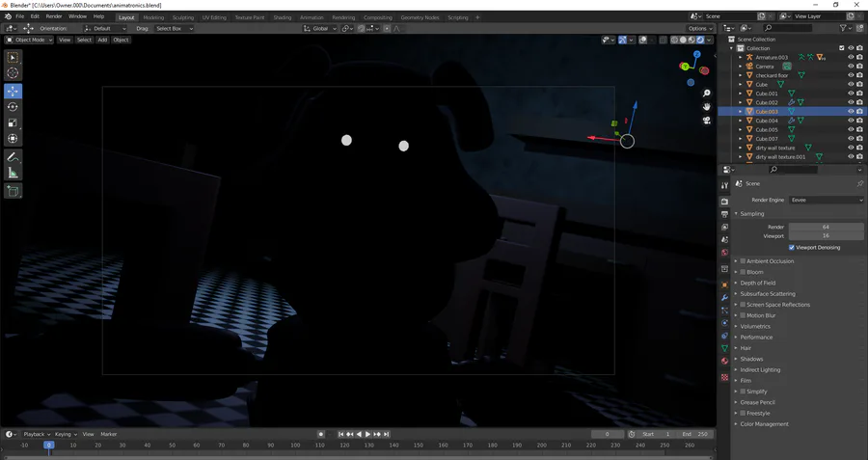Hide Cube.003 with its eye icon
The height and width of the screenshot is (460, 868).
click(x=851, y=112)
